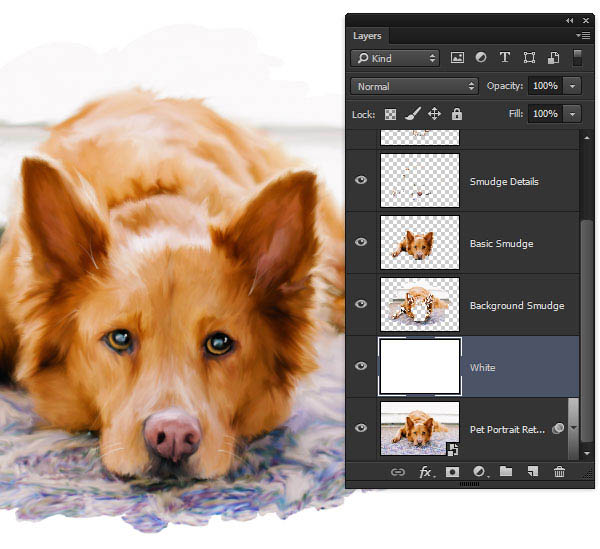This screenshot has height=549, width=600.
Task: Add a layer mask
Action: coord(452,472)
